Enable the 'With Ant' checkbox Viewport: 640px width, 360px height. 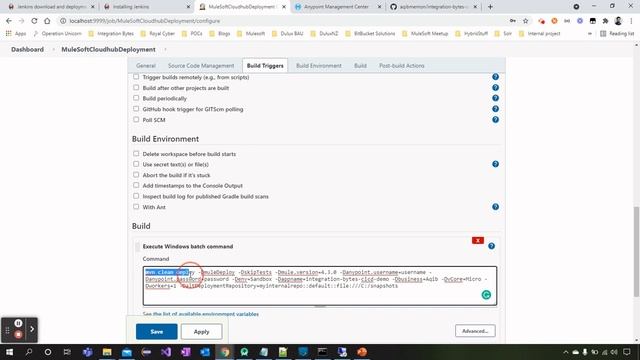136,207
